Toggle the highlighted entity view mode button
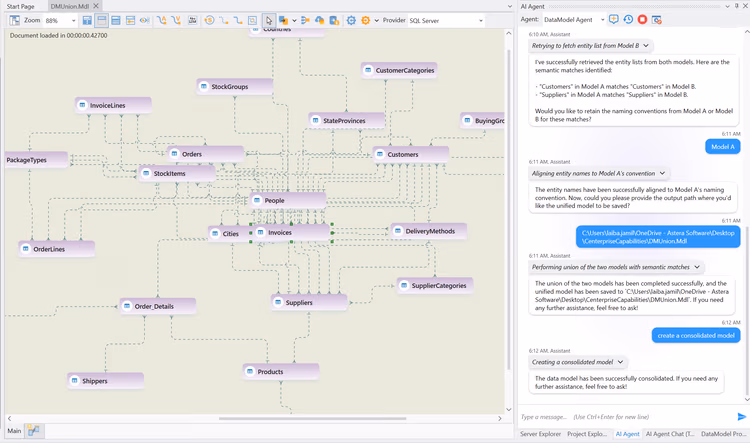750x443 pixels. coord(101,21)
